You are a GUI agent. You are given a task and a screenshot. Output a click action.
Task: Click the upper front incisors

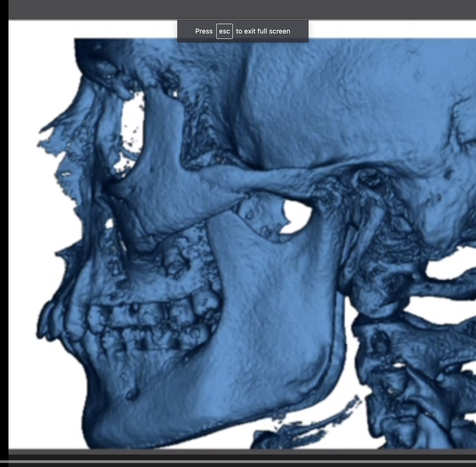(47, 321)
